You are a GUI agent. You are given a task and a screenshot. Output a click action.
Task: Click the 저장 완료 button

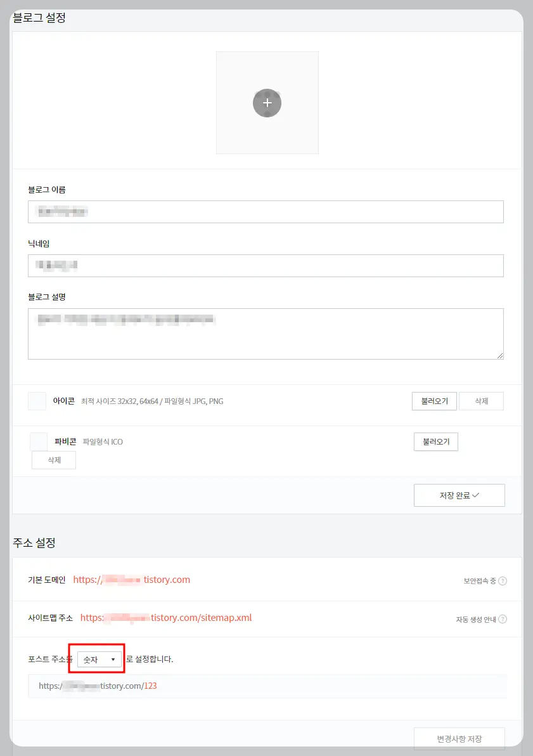pyautogui.click(x=459, y=495)
